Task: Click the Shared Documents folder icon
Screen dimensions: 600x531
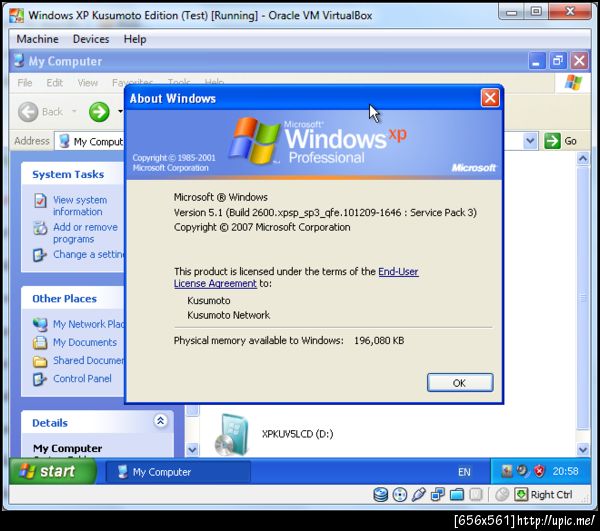Action: click(x=40, y=361)
